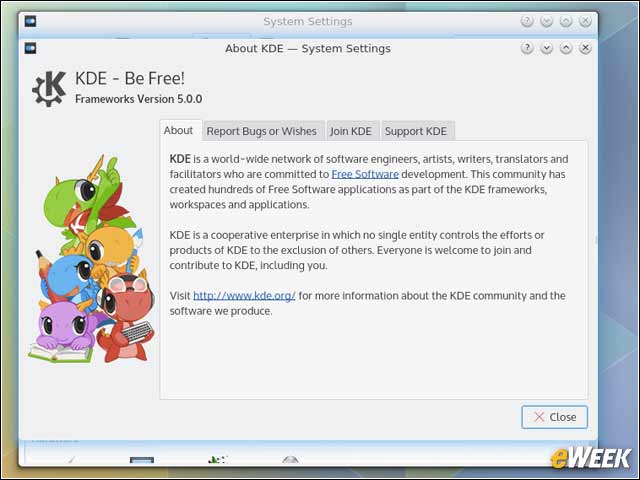Open the About KDE dialog window menu icon
Viewport: 640px width, 480px height.
tap(30, 48)
